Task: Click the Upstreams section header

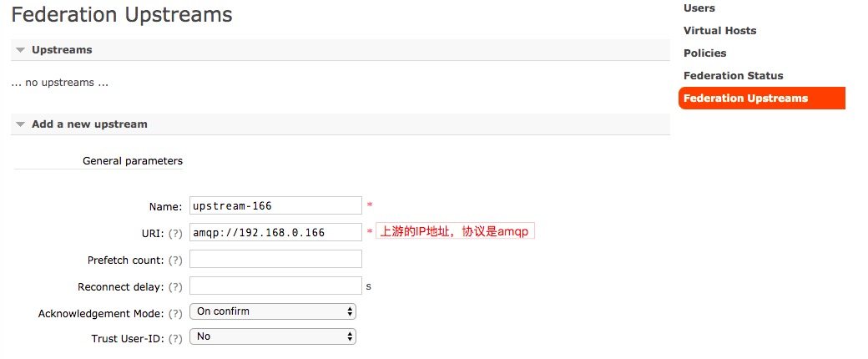Action: tap(341, 50)
